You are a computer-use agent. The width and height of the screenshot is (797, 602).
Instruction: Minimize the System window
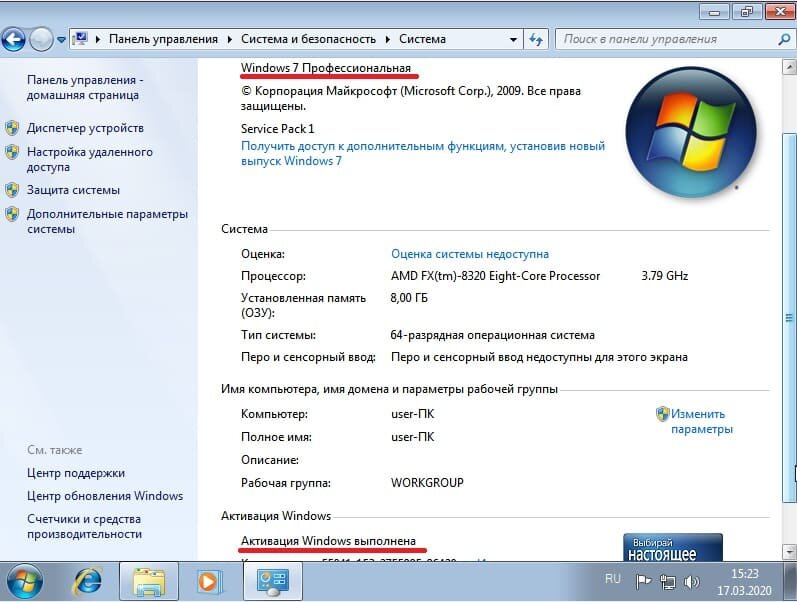[715, 12]
